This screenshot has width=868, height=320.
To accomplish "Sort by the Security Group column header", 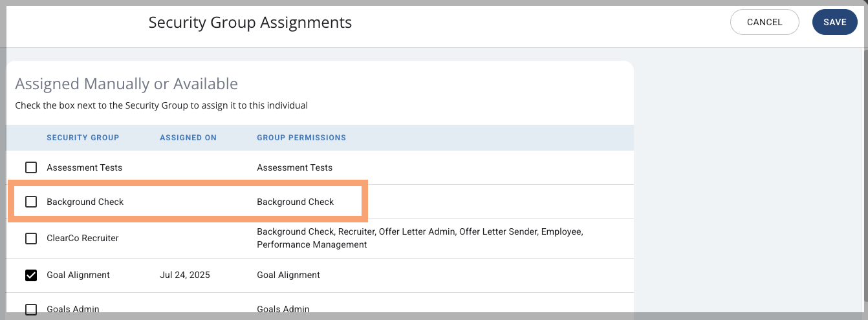I will coord(83,138).
